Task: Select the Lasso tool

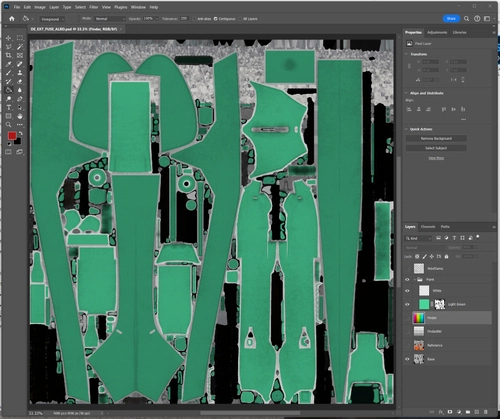Action: 9,47
